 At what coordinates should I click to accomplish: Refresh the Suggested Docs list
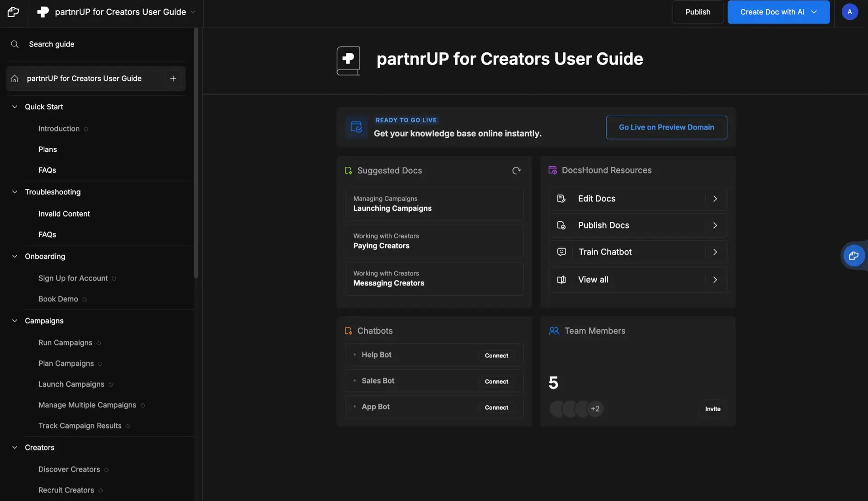[516, 171]
